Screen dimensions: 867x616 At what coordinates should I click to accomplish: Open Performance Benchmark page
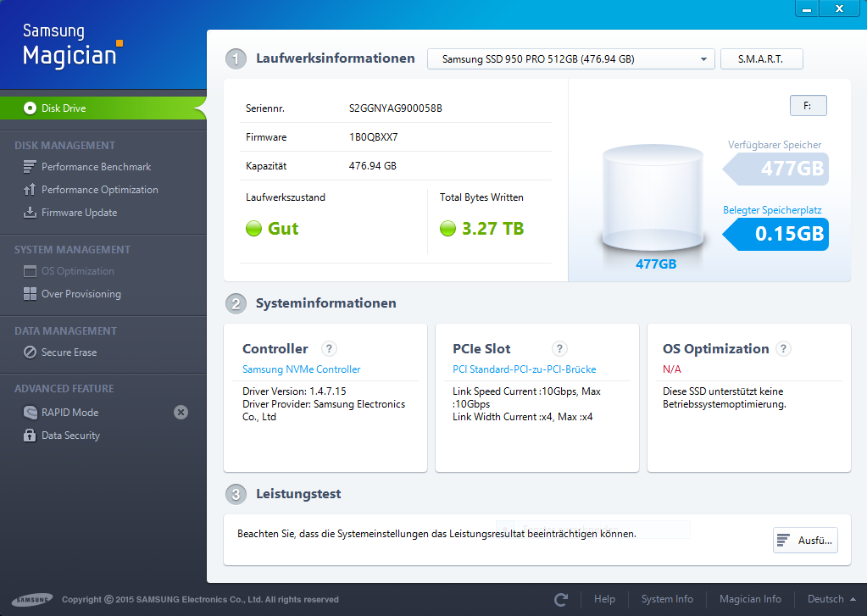pos(97,166)
